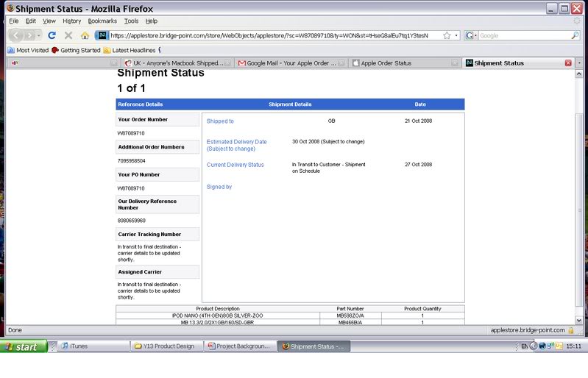
Task: Open Y13 Product Design folder from taskbar
Action: click(167, 346)
